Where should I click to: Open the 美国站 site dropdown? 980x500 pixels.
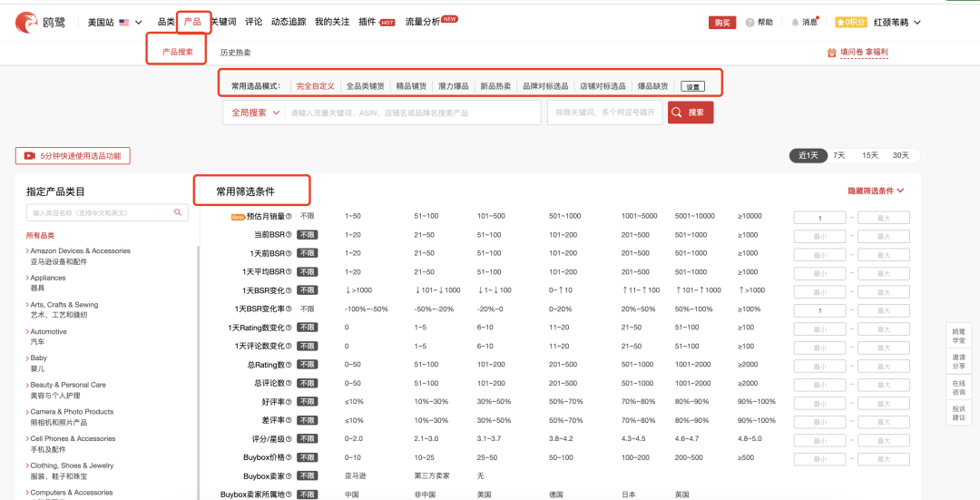pos(115,23)
